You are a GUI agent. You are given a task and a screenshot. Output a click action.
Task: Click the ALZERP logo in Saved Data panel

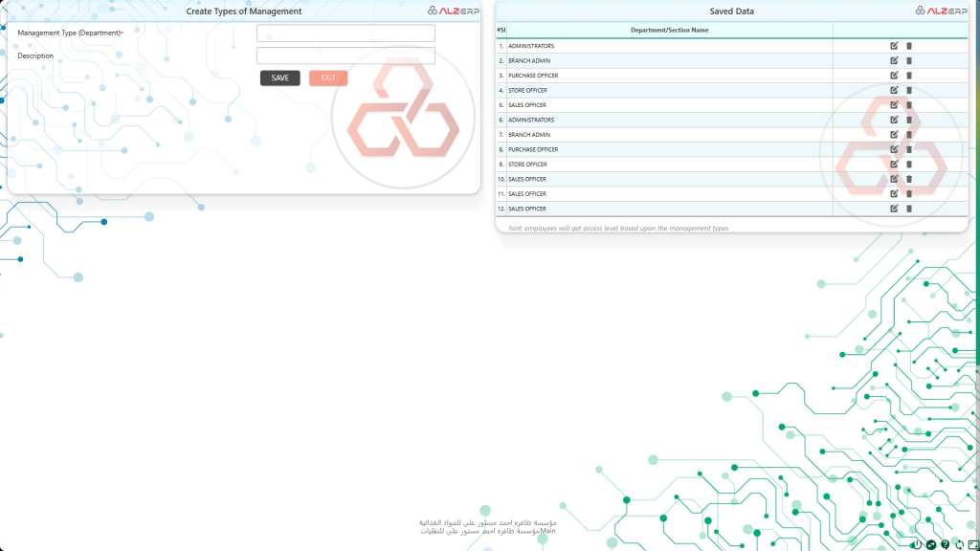942,11
